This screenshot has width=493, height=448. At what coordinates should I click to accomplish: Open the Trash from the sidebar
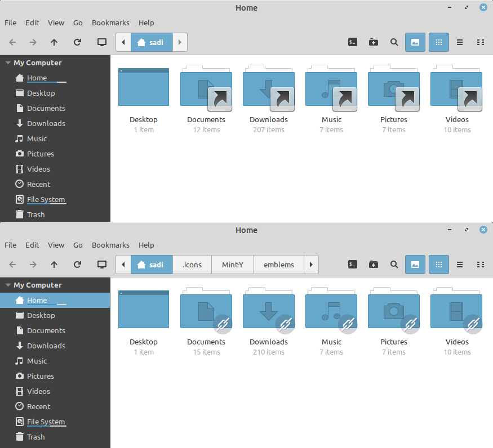tap(35, 214)
